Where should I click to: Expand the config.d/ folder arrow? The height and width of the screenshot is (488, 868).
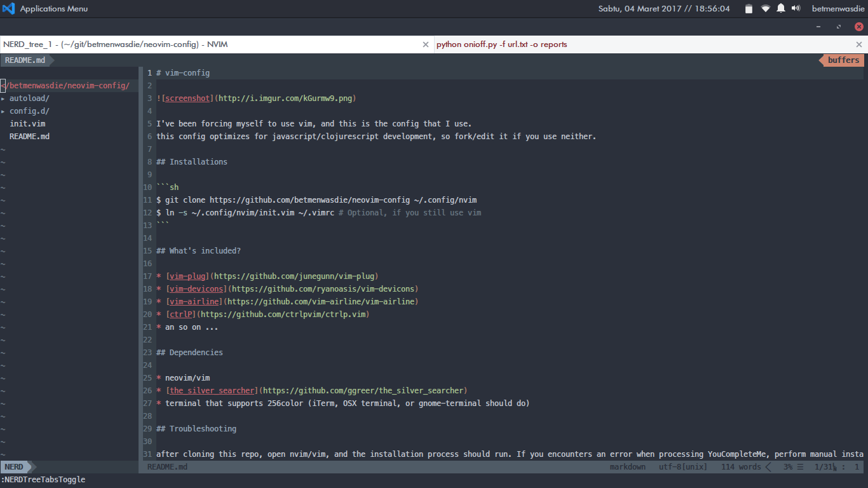tap(3, 111)
